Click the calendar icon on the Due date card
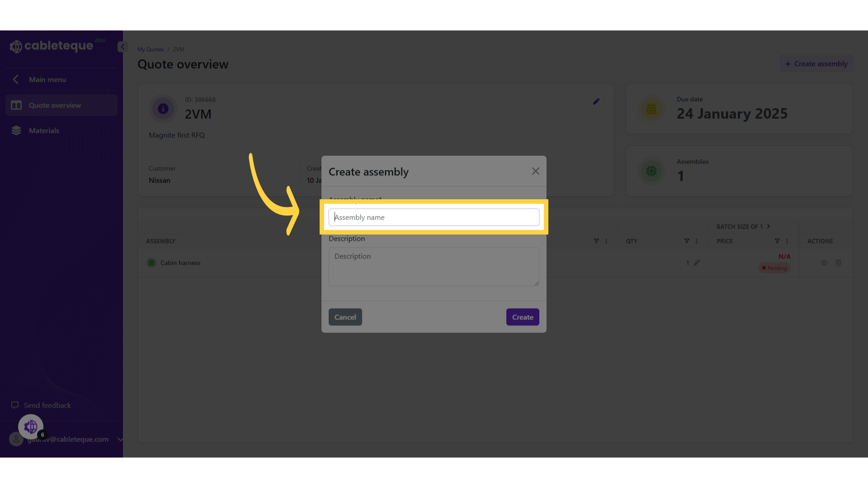 (x=651, y=108)
